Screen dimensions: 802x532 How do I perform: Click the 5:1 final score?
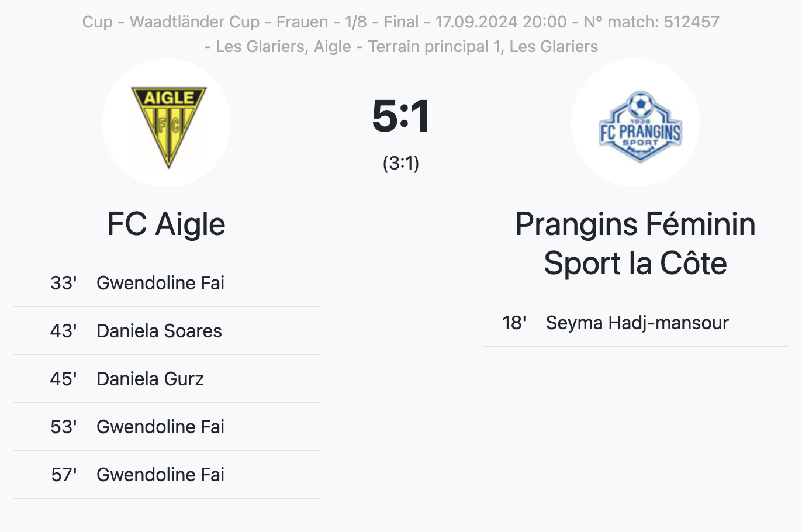(401, 116)
